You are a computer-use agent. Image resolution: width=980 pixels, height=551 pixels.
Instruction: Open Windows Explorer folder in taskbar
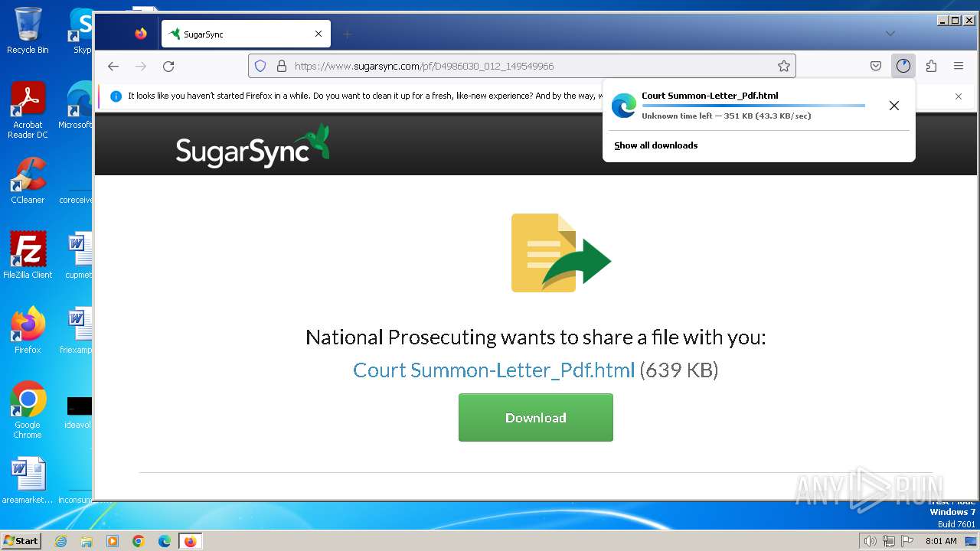[87, 541]
